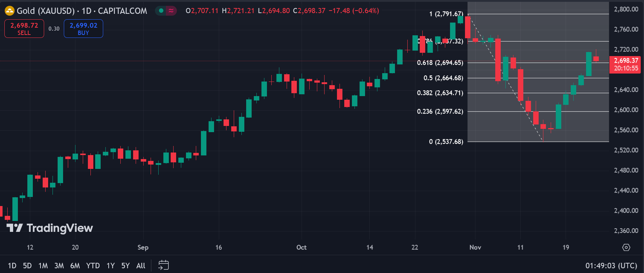
Task: Open timezone menu showing 01:49:03 (UTC)
Action: [x=611, y=266]
